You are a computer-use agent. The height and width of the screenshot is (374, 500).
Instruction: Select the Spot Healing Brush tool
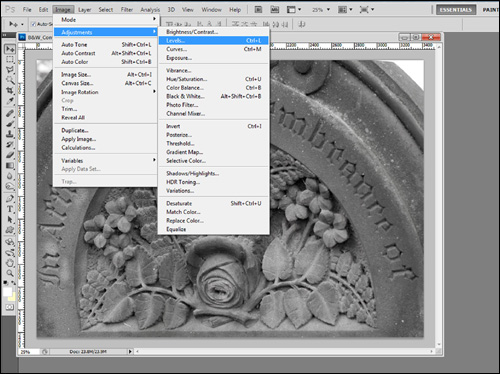click(10, 113)
